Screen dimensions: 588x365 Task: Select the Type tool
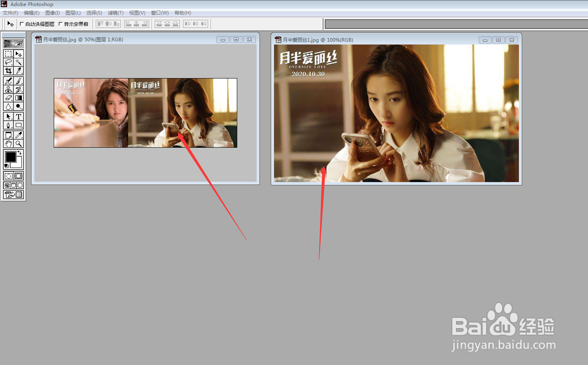coord(19,117)
